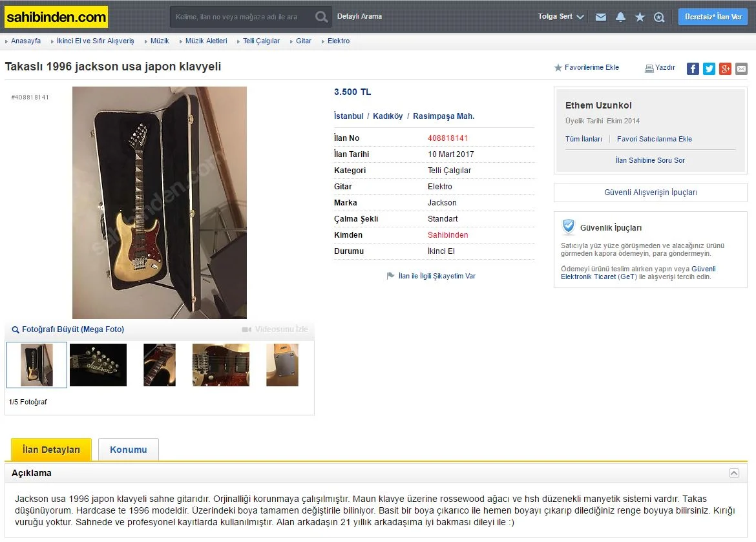Open the messages envelope icon
756x542 pixels.
[x=601, y=17]
